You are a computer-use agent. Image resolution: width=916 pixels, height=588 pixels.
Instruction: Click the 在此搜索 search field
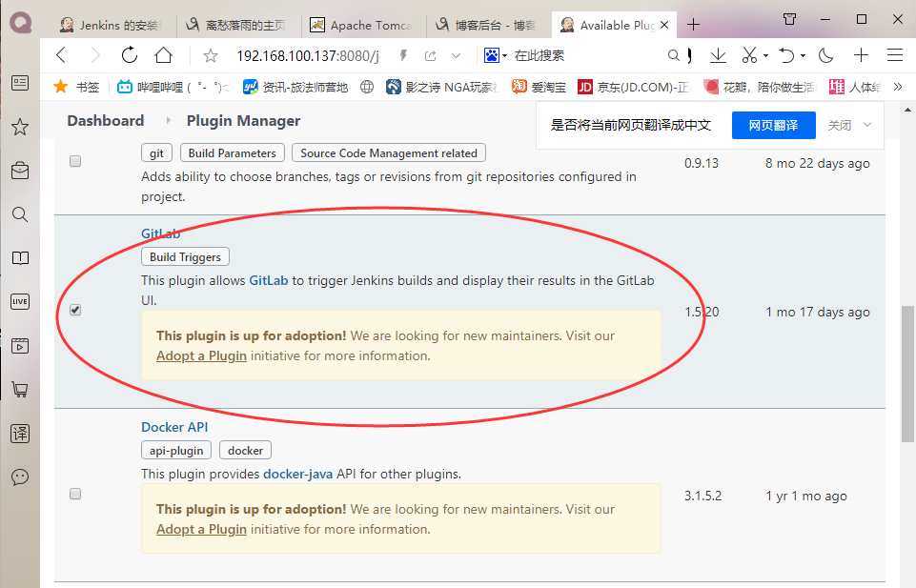(x=587, y=55)
